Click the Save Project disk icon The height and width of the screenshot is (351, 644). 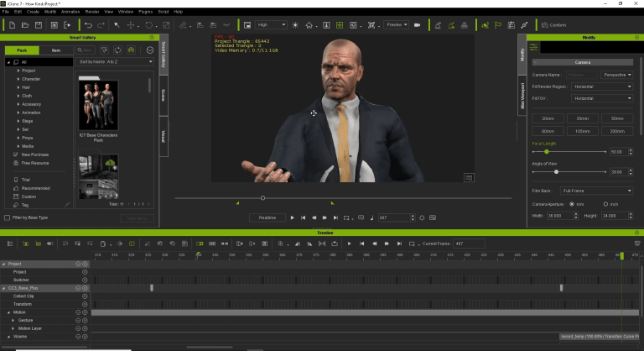(38, 25)
